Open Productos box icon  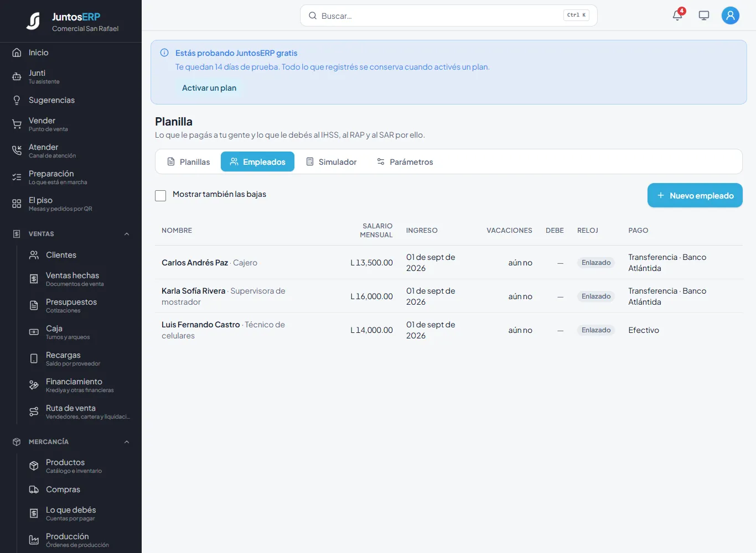coord(34,466)
